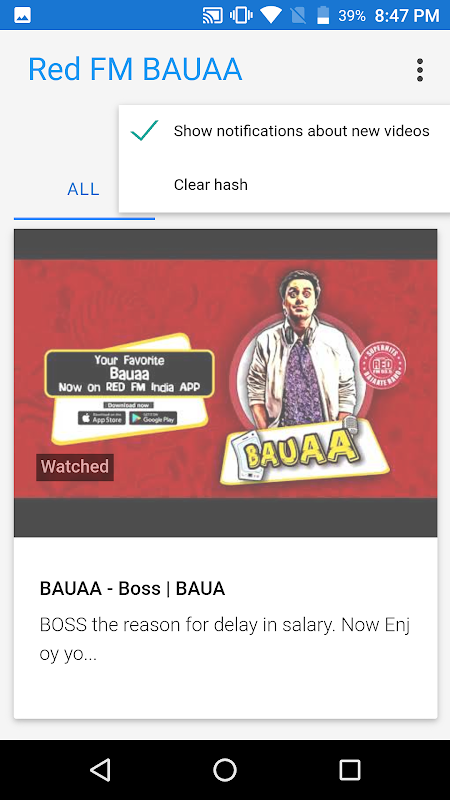The image size is (450, 800).
Task: Open the three-dot overflow menu
Action: coord(419,70)
